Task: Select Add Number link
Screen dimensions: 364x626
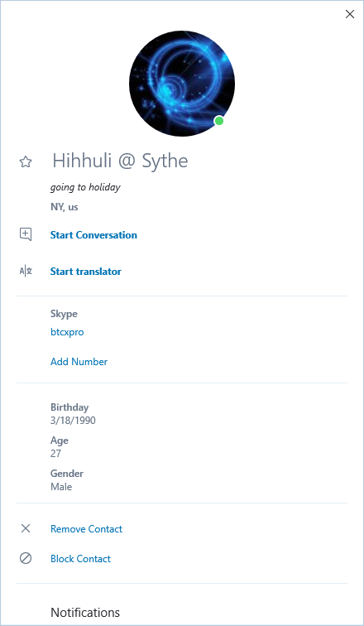Action: 79,362
